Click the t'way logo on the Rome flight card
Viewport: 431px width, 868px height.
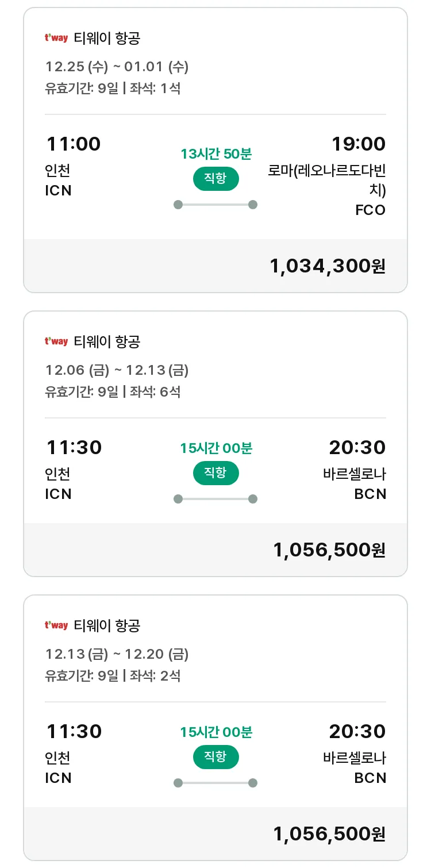(x=56, y=39)
